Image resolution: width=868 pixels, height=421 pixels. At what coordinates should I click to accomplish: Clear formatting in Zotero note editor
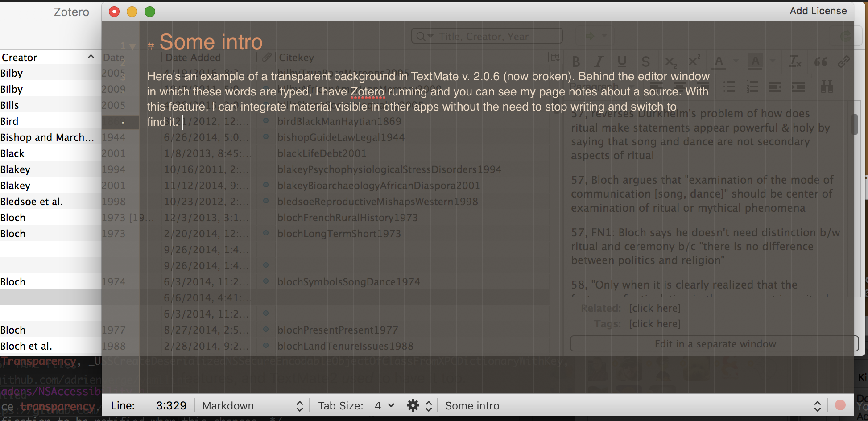click(795, 62)
